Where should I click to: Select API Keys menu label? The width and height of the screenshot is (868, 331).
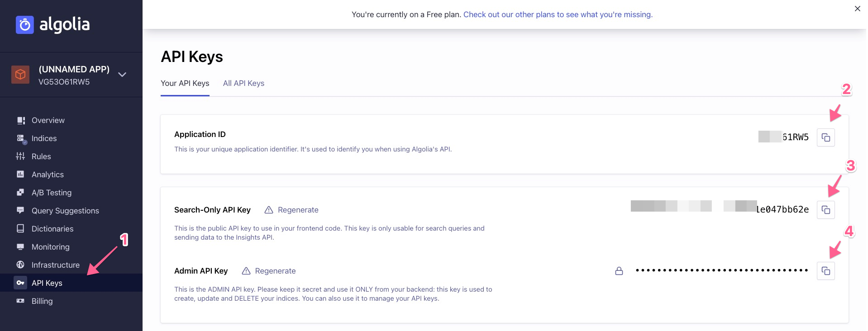pos(47,283)
